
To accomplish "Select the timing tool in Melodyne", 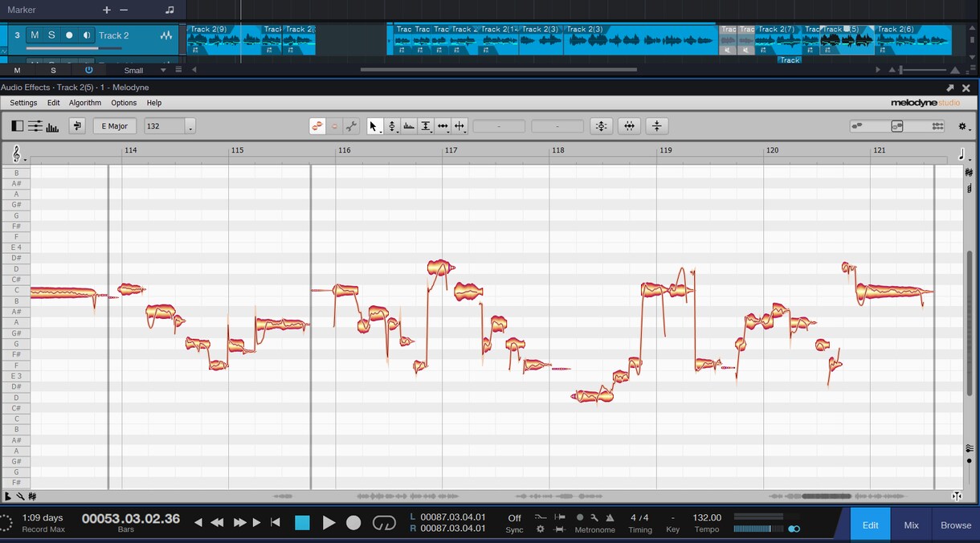I will tap(443, 126).
